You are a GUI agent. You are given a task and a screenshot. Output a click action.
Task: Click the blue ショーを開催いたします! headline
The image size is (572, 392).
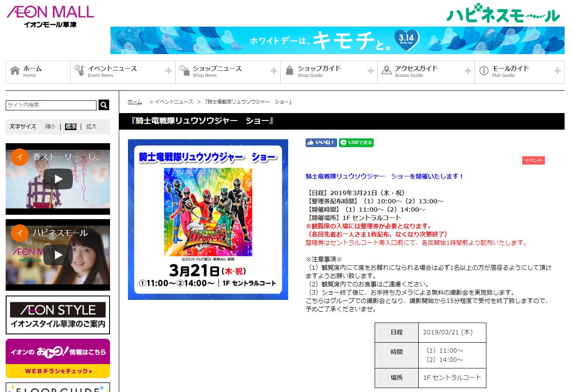click(385, 176)
